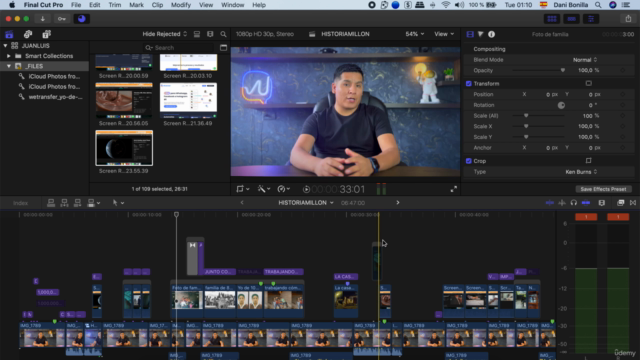
Task: Uncheck the Crop checkbox
Action: (x=469, y=161)
